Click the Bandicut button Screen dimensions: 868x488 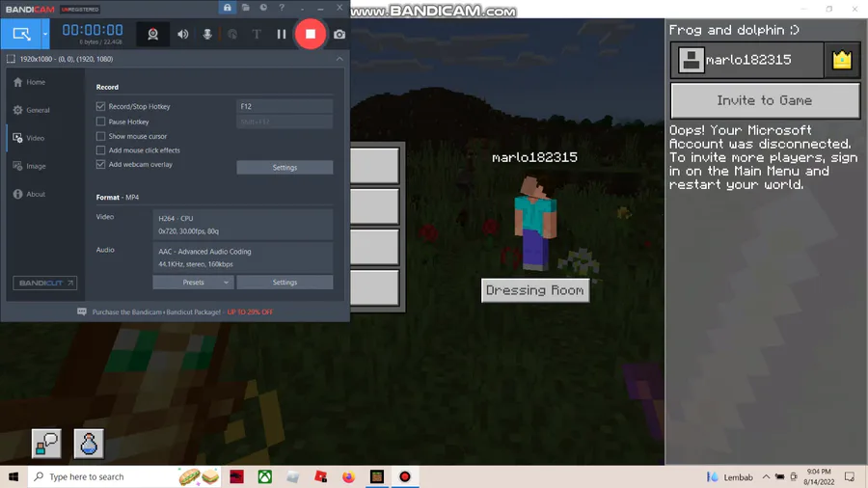pyautogui.click(x=44, y=283)
